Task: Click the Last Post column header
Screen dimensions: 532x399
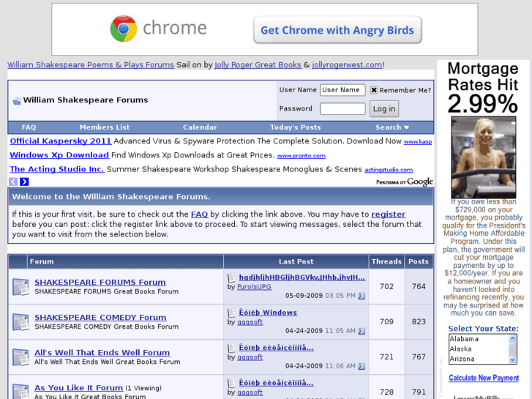Action: pyautogui.click(x=296, y=261)
